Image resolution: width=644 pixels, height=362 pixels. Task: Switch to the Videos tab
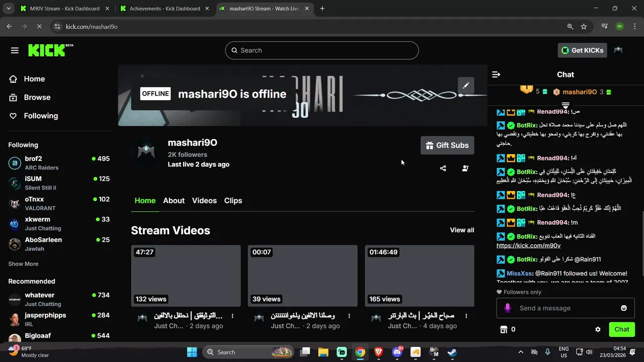click(204, 201)
